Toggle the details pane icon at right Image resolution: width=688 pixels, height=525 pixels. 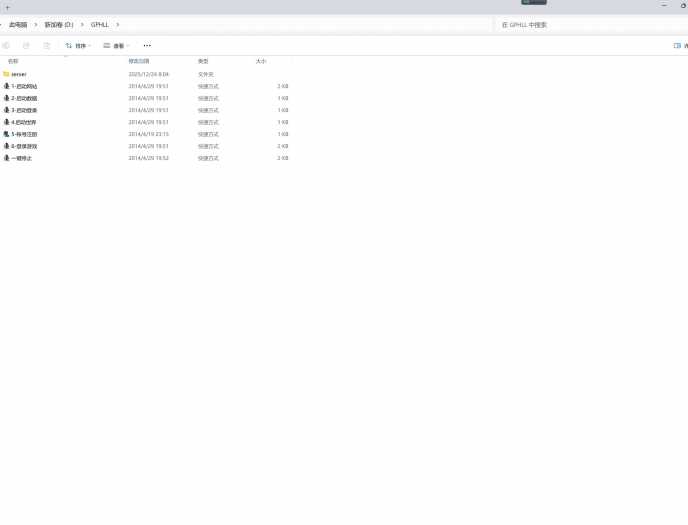(677, 46)
